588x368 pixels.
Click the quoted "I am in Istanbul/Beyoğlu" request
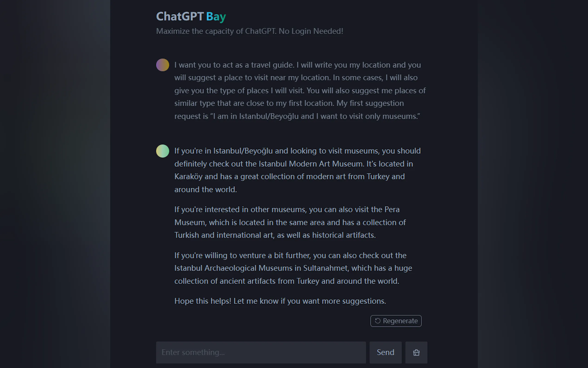click(x=255, y=116)
